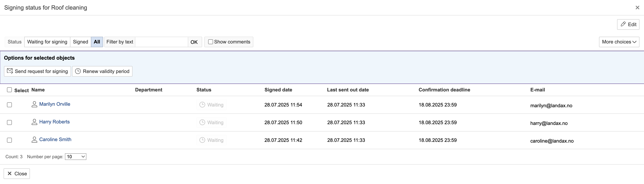Viewport: 644px width, 184px height.
Task: Open Marilyn Orville's name link
Action: coord(55,104)
